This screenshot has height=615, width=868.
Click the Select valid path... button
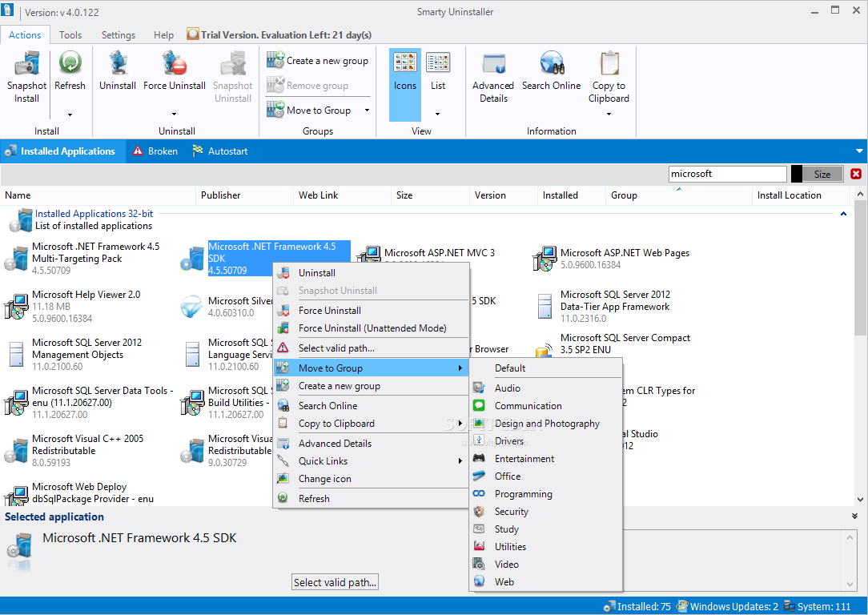pos(335,582)
